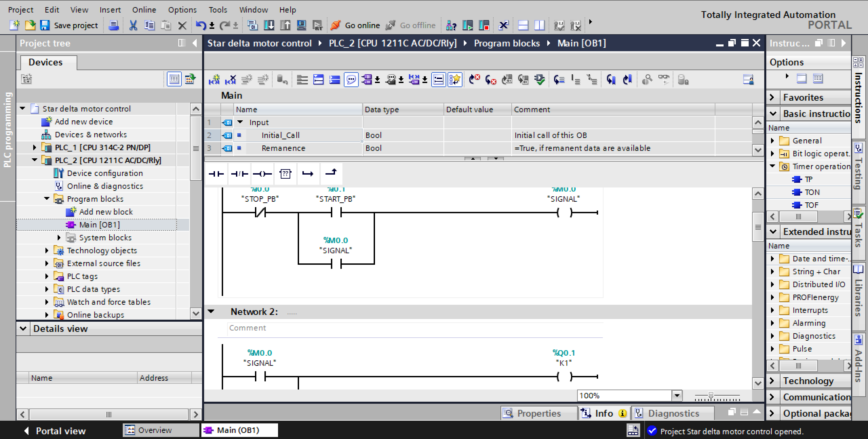Switch to Portal view

tap(55, 431)
